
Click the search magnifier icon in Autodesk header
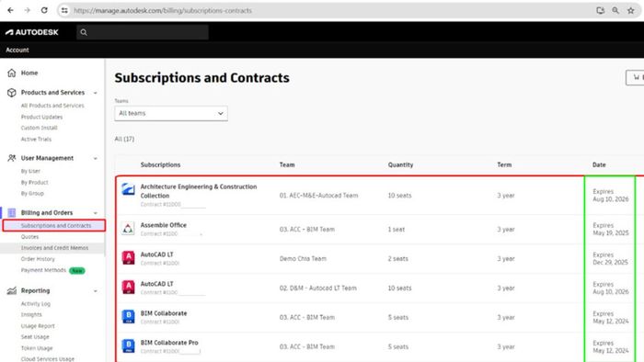pyautogui.click(x=84, y=32)
